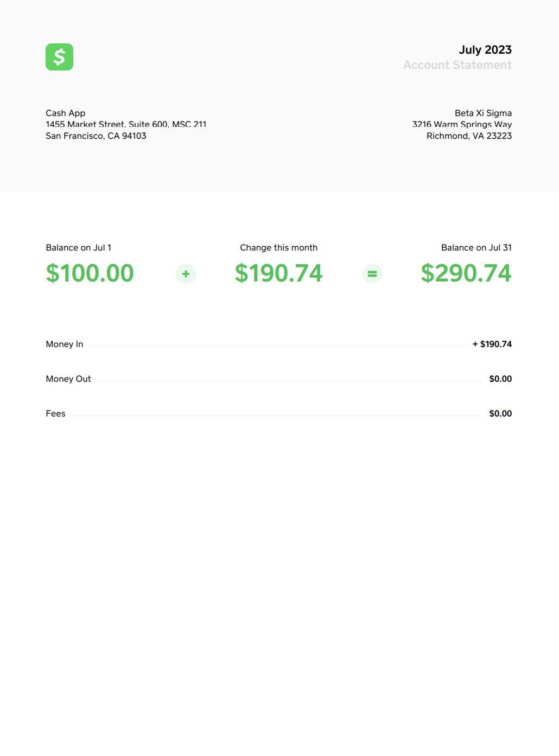
Task: Click the Money Out row label
Action: 68,379
